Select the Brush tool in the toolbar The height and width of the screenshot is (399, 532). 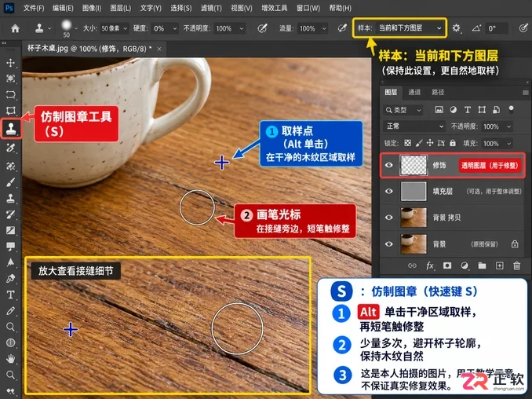pos(10,183)
